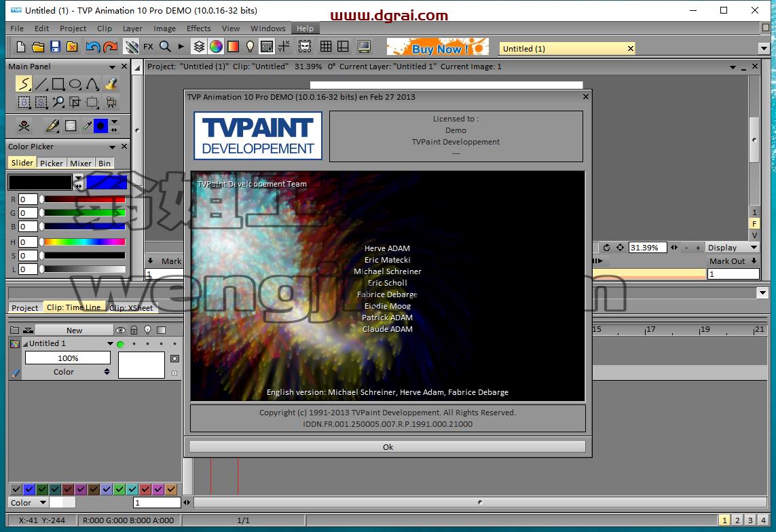Image resolution: width=776 pixels, height=532 pixels.
Task: Toggle the layer lock padlock icon
Action: point(134,330)
